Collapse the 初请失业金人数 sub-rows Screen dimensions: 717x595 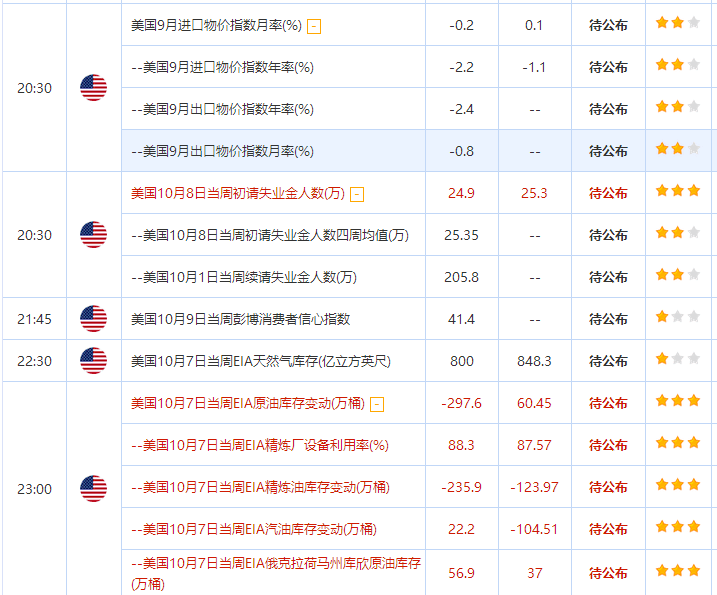point(357,194)
